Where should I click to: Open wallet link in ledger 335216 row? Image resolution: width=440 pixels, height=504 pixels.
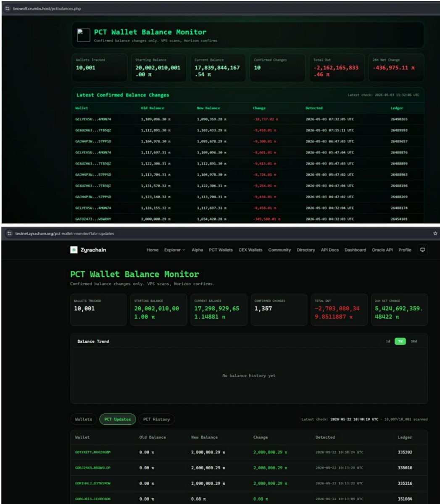[92, 483]
